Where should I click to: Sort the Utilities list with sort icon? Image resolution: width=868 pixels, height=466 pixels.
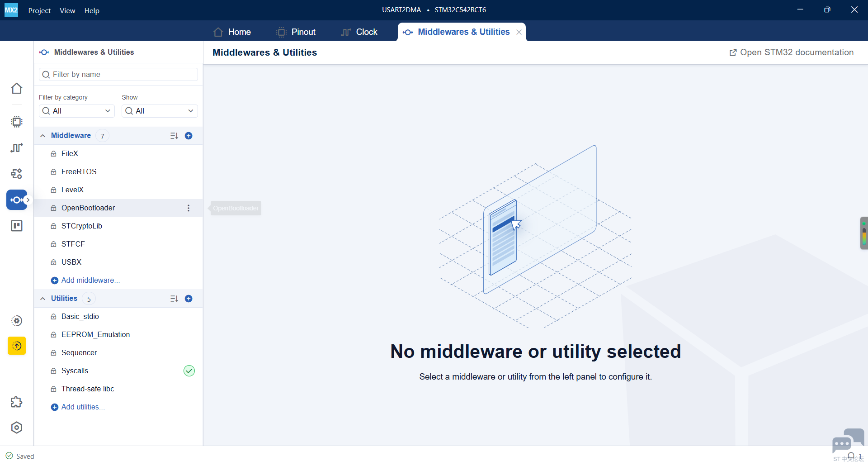click(174, 299)
